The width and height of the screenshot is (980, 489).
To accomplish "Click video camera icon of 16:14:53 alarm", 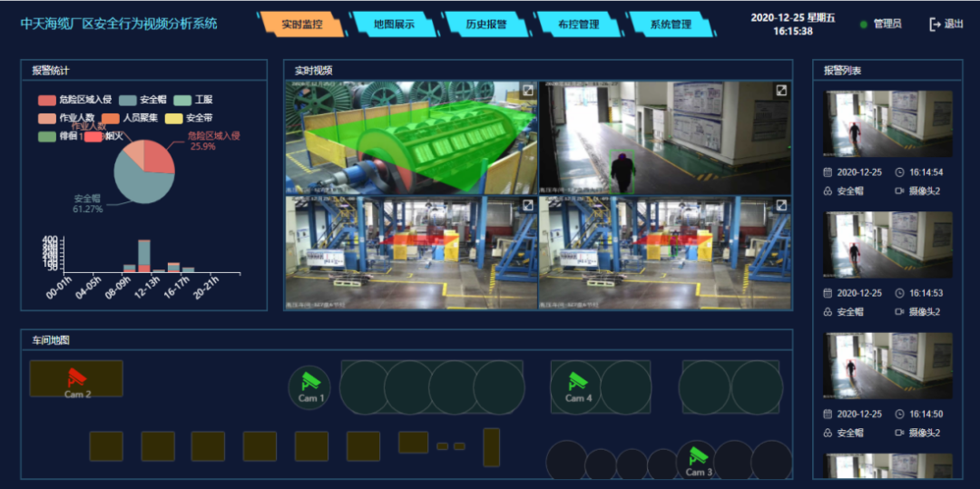I will point(900,311).
